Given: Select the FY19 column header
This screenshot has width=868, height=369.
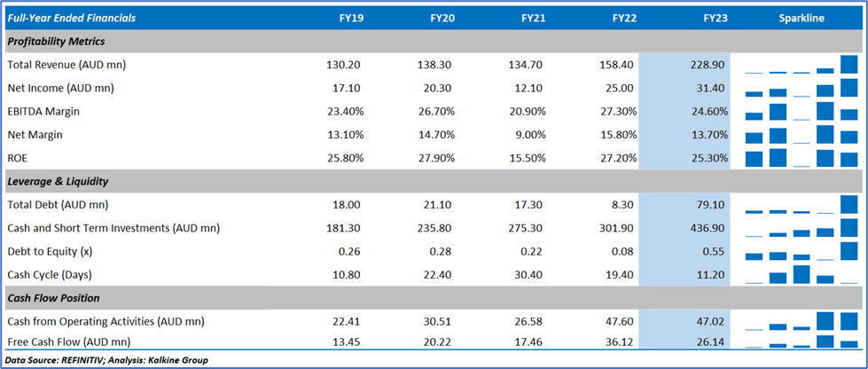Looking at the screenshot, I should click(351, 18).
